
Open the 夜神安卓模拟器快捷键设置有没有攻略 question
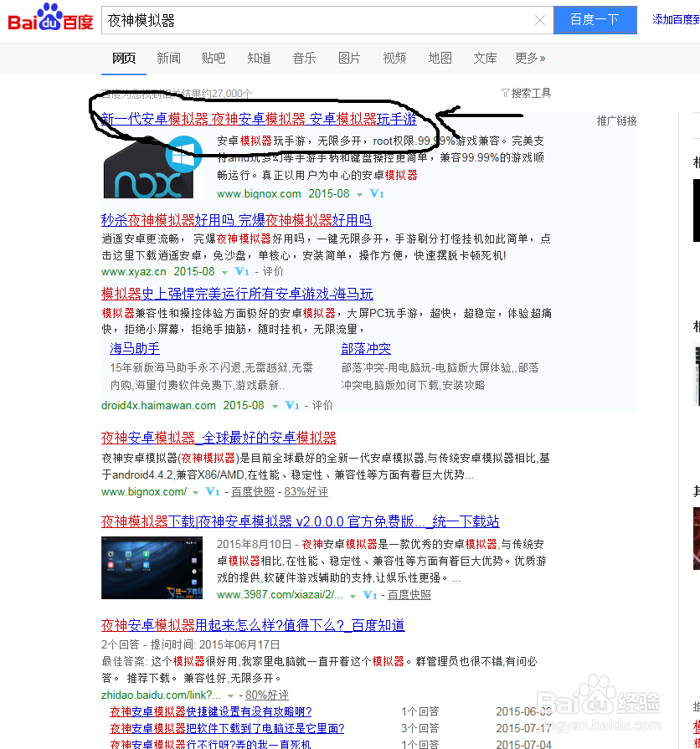tap(211, 711)
